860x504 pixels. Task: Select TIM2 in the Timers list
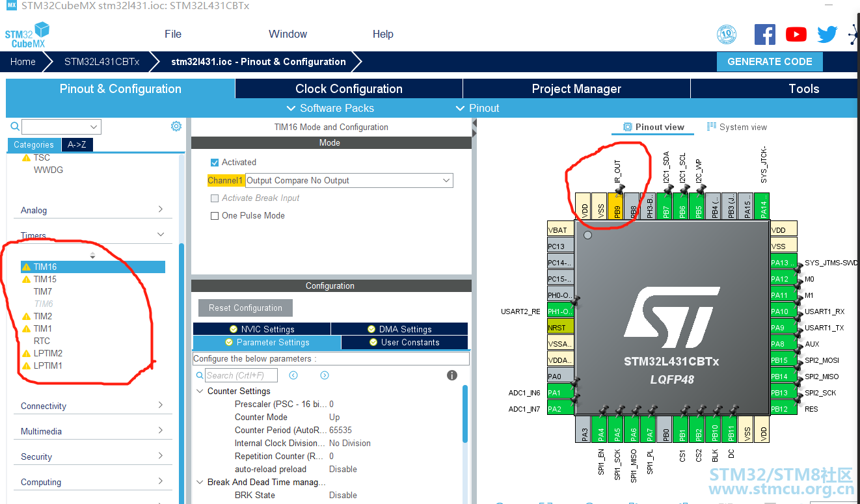[x=43, y=316]
